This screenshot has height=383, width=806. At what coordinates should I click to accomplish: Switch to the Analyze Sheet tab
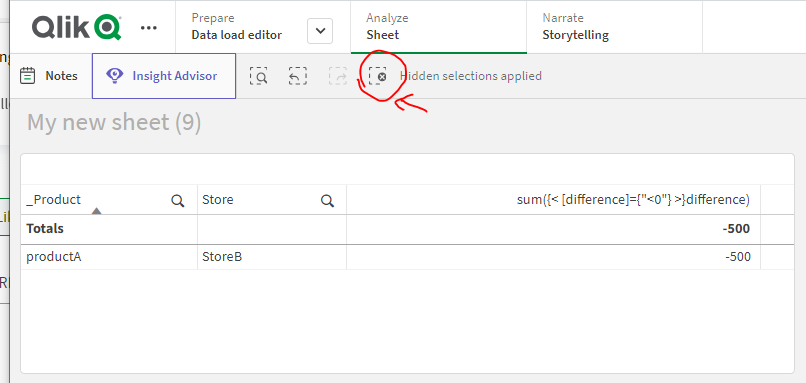pos(438,27)
